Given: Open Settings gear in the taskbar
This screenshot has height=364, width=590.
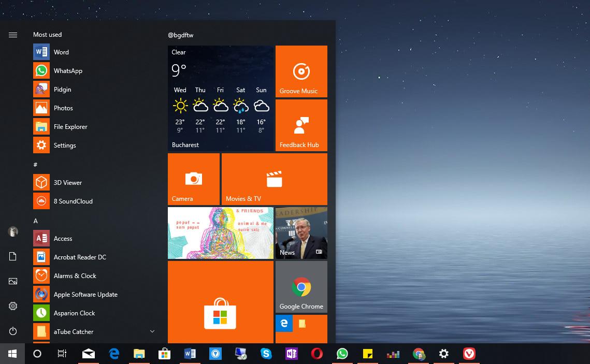Looking at the screenshot, I should [x=444, y=354].
